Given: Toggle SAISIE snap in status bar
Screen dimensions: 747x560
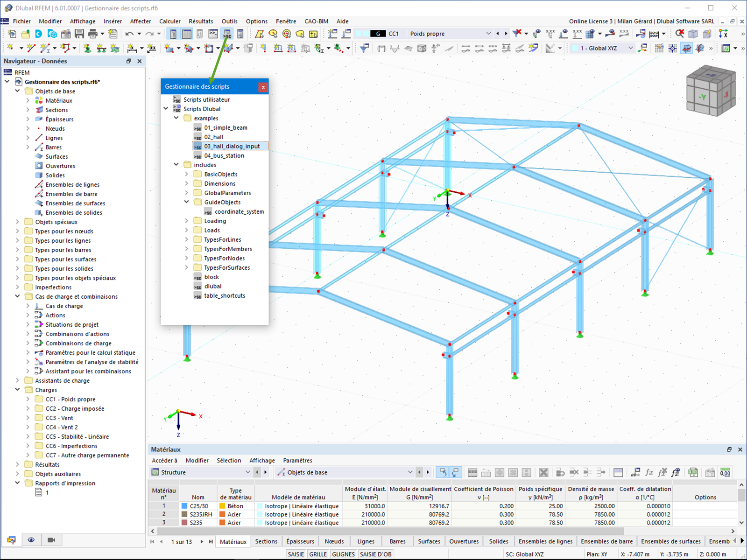Looking at the screenshot, I should (296, 554).
